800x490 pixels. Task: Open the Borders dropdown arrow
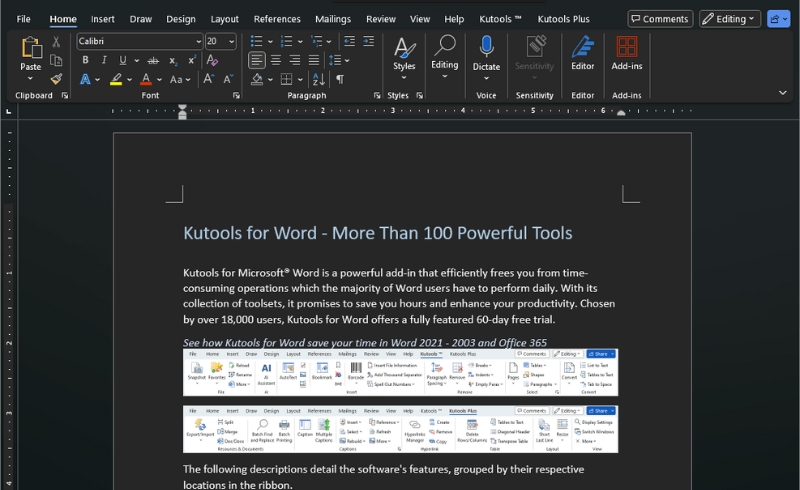300,80
